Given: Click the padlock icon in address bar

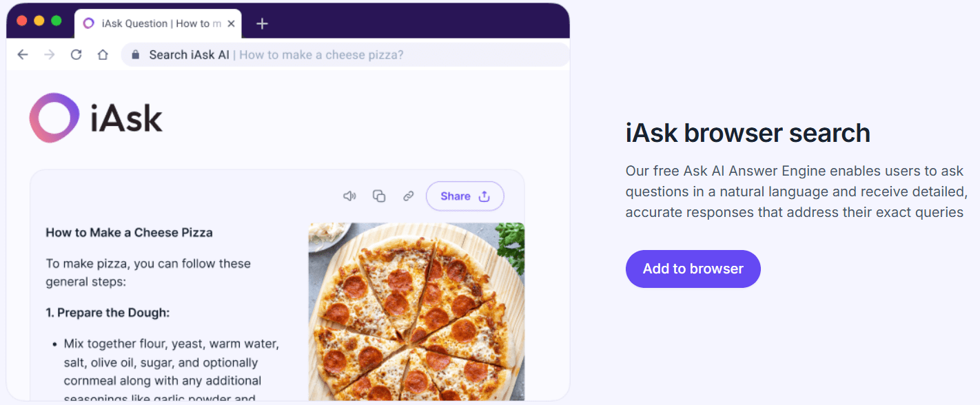Looking at the screenshot, I should tap(136, 55).
